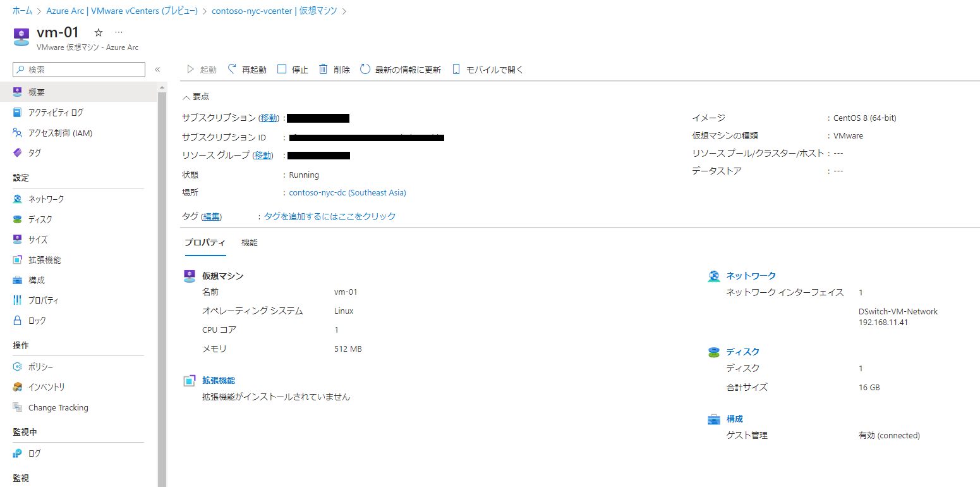Collapse the left sidebar with the chevron

tap(157, 70)
